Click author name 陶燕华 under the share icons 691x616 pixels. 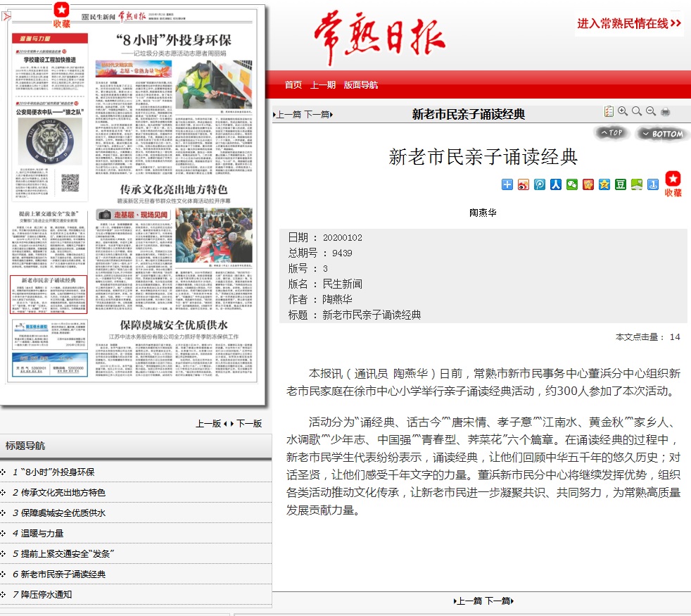click(483, 213)
